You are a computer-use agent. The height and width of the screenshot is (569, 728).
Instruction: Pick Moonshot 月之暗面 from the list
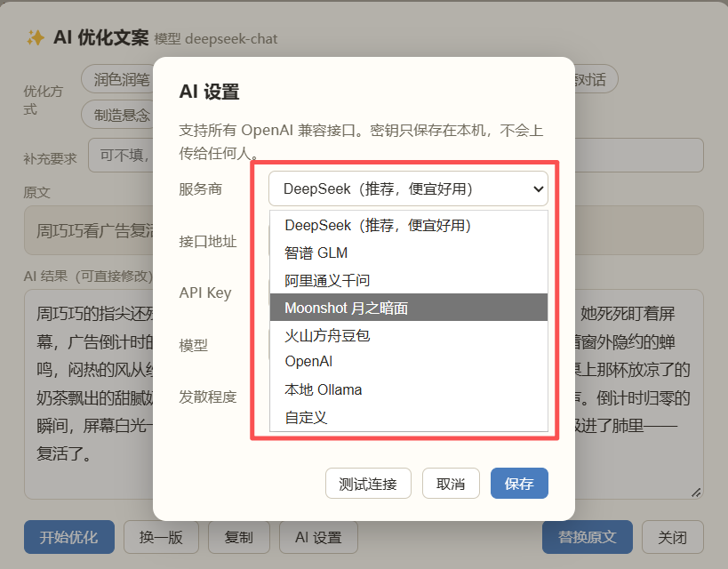(409, 308)
